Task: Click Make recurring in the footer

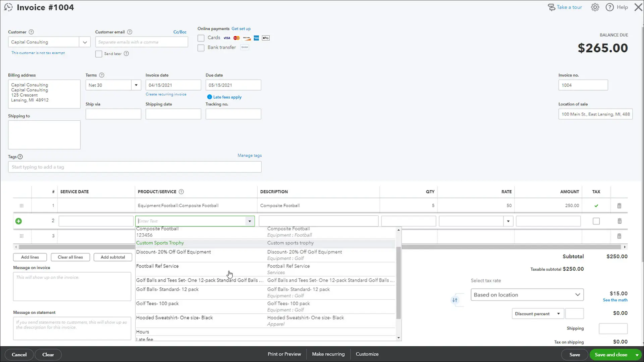Action: pos(328,354)
